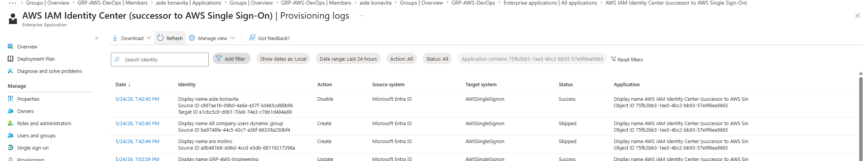Click the feedback person icon

tap(252, 38)
